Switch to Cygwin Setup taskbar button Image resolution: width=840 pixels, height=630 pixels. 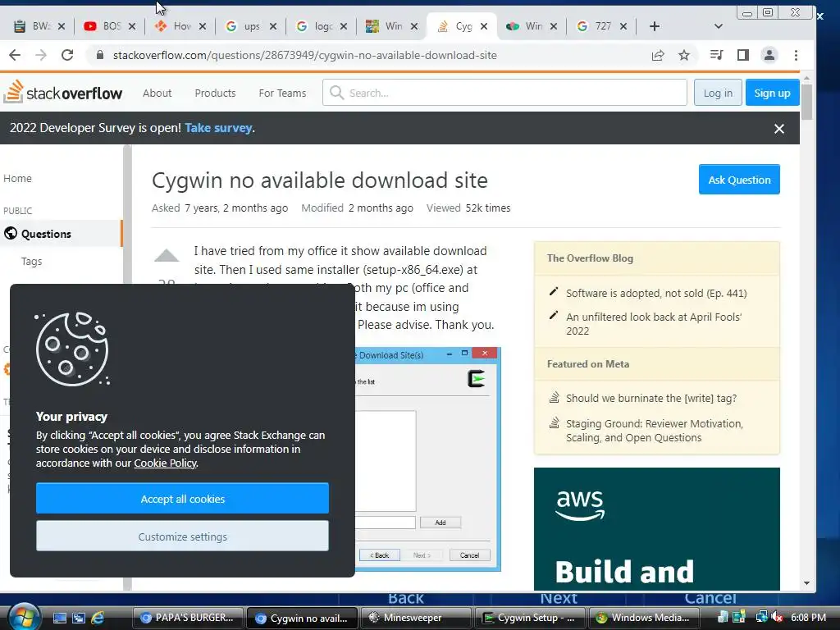530,618
